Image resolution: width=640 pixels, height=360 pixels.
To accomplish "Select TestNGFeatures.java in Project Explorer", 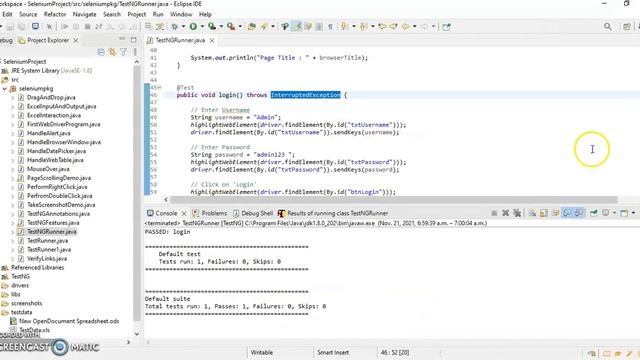I will [53, 223].
